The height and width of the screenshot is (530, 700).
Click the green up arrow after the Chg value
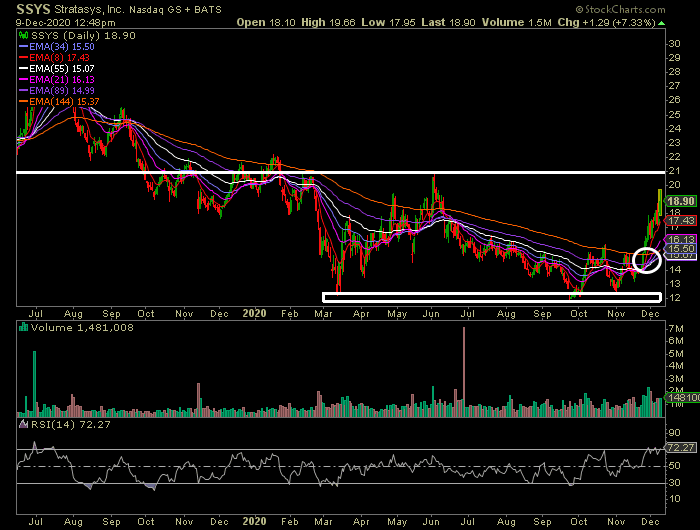click(661, 23)
